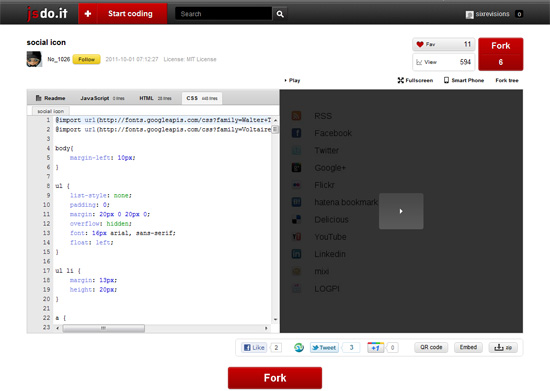Click the Twitter text in preview

pyautogui.click(x=327, y=150)
